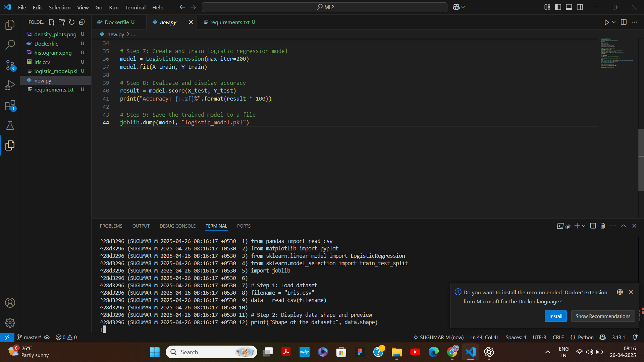Toggle the bottom panel visibility
The image size is (644, 362).
coord(569,7)
